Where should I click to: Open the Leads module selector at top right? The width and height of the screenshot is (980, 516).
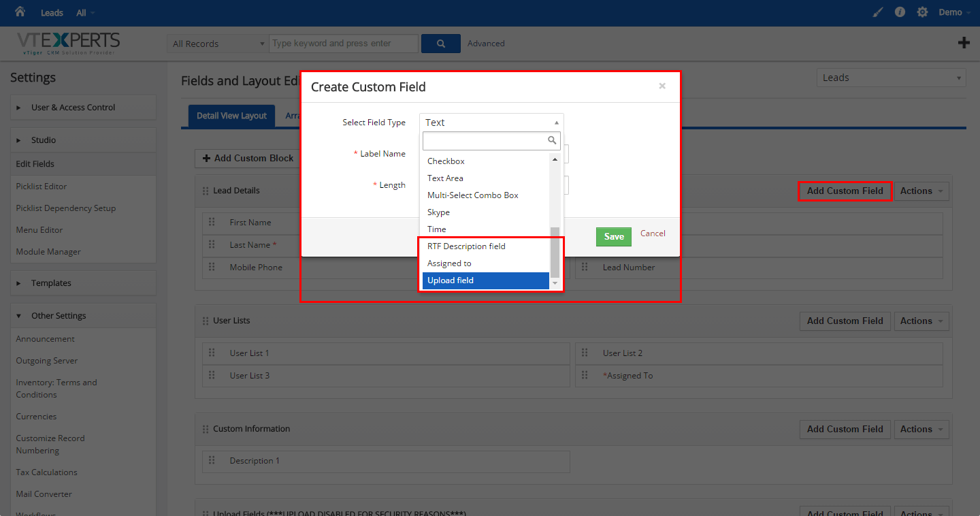890,77
